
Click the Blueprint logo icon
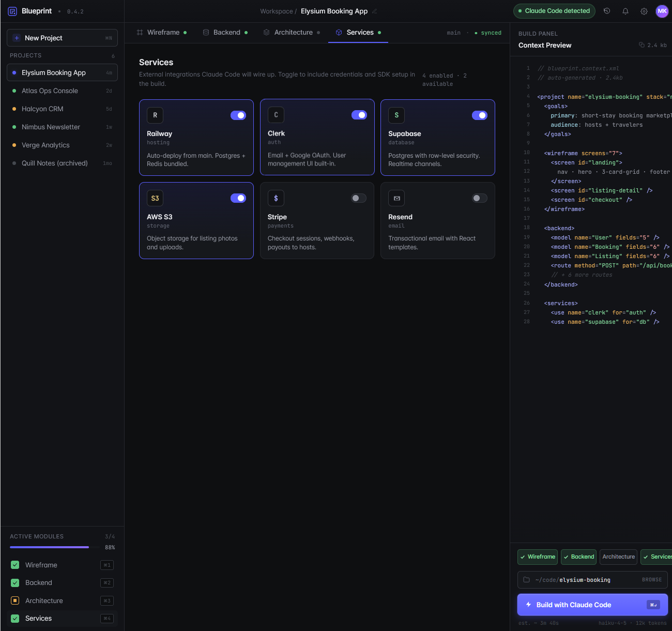12,11
